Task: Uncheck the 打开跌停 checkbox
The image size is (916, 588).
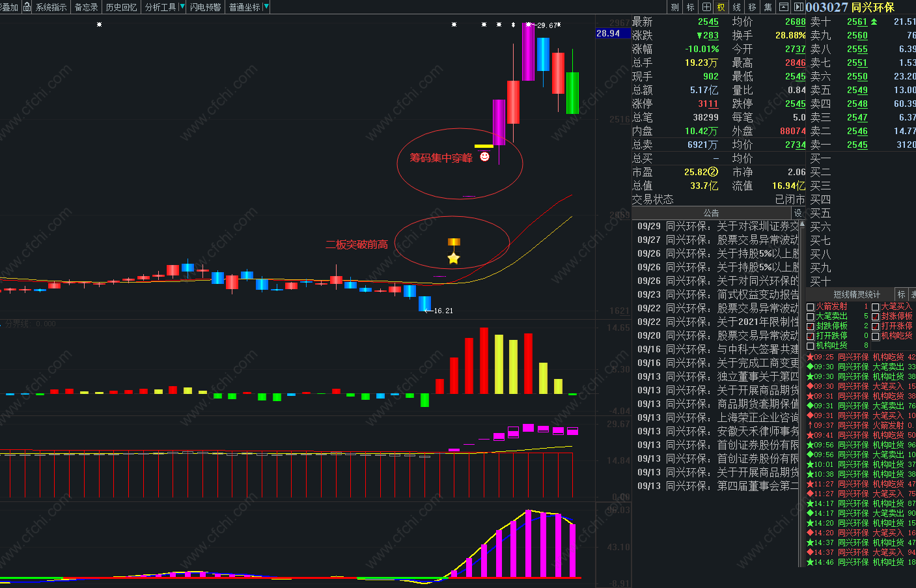Action: click(x=811, y=336)
